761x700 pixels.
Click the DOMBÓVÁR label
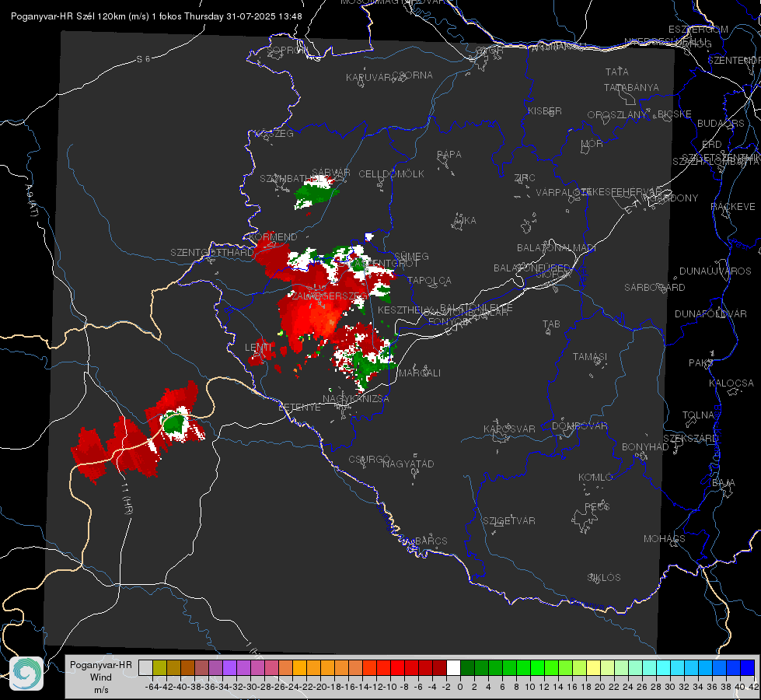tap(580, 426)
